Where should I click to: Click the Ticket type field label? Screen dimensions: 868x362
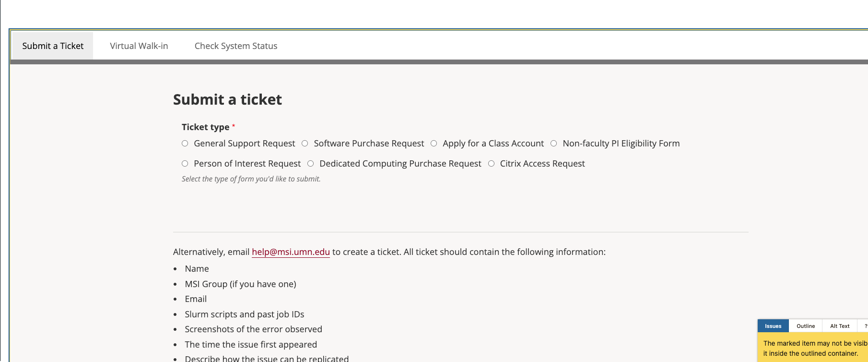pos(205,127)
